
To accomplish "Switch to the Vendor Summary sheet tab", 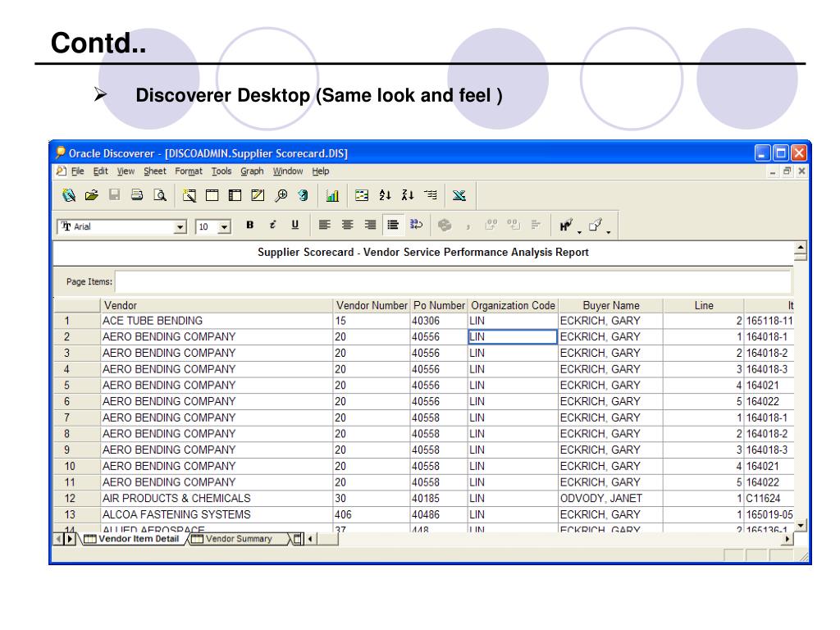I will click(239, 539).
